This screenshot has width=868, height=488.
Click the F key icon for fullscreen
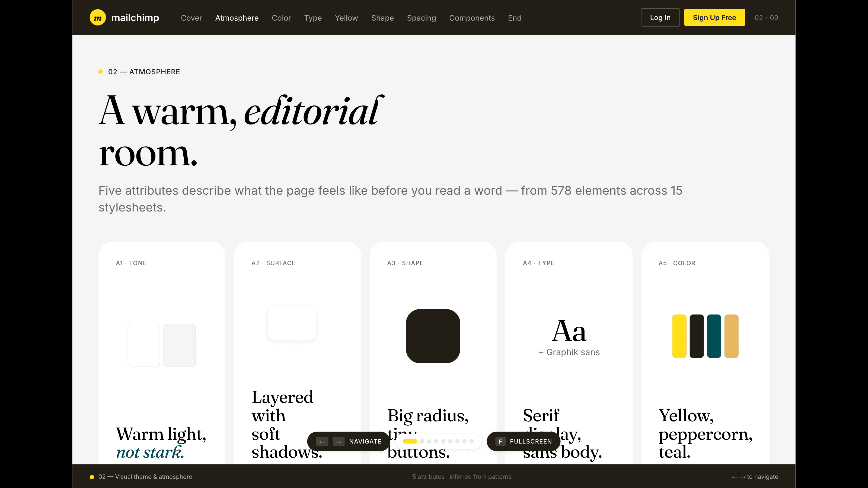point(500,441)
